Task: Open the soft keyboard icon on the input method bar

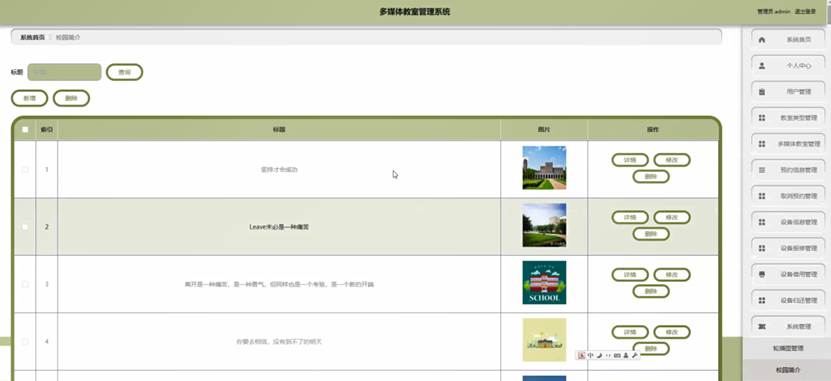Action: [x=617, y=356]
